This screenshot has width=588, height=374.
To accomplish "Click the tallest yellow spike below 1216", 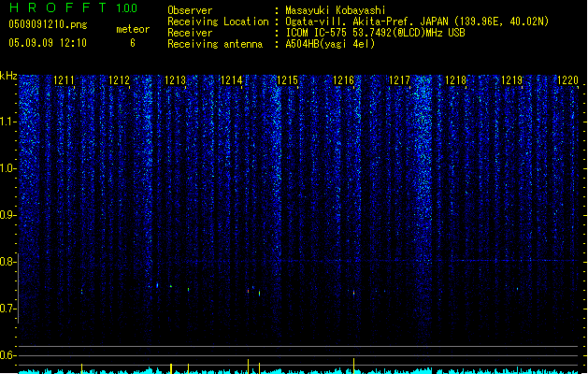I will 353,366.
